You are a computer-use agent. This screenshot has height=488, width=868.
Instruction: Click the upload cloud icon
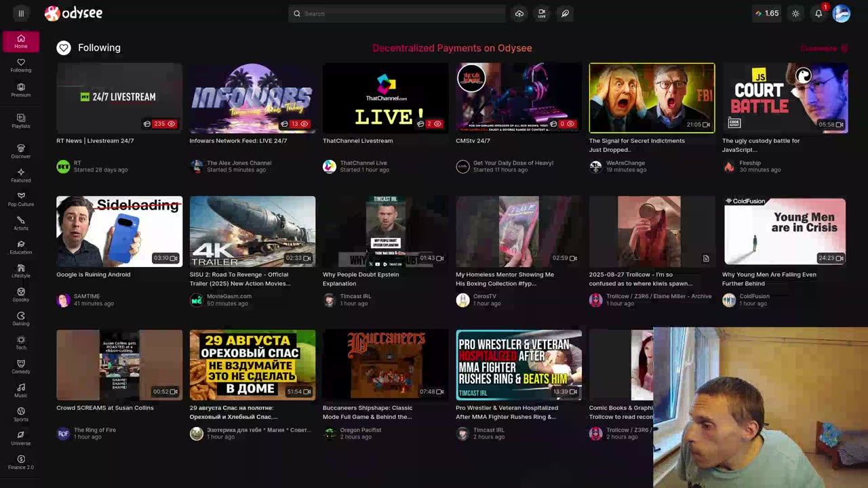[519, 14]
